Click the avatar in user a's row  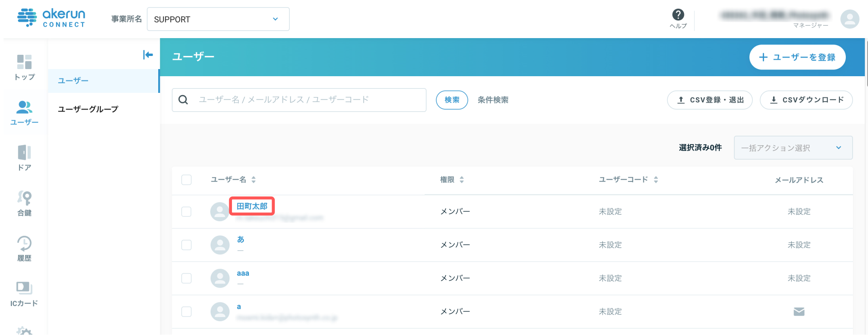[x=220, y=312]
